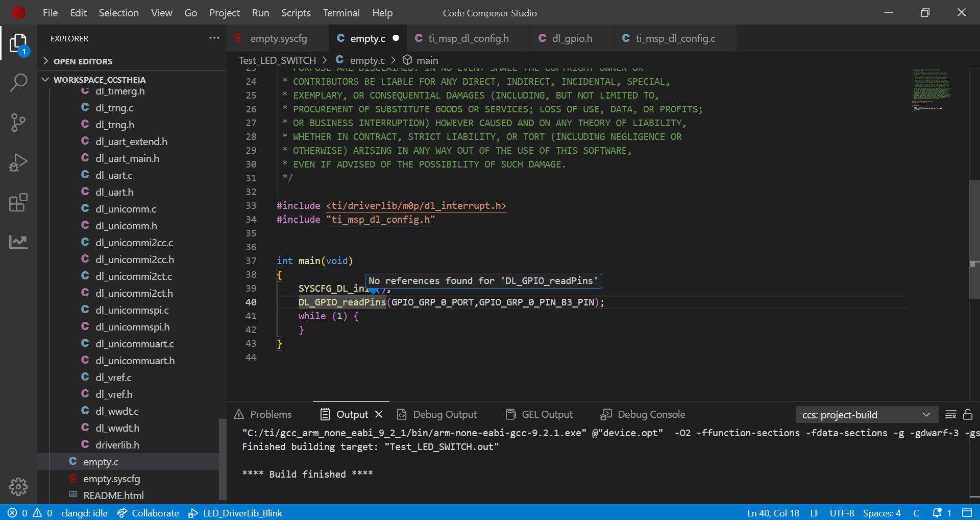Open the Search view
This screenshot has height=520, width=980.
point(18,82)
